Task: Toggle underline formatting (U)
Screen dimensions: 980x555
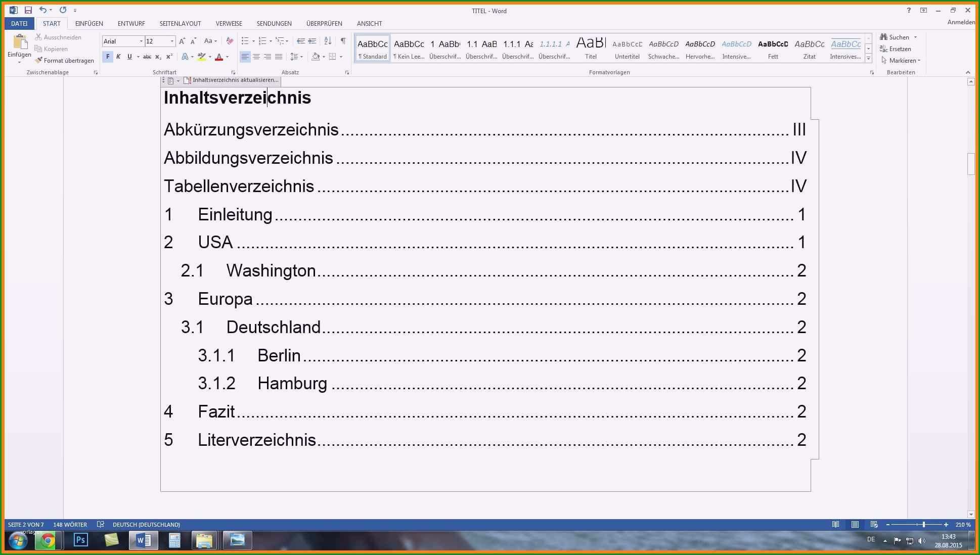Action: [x=129, y=57]
